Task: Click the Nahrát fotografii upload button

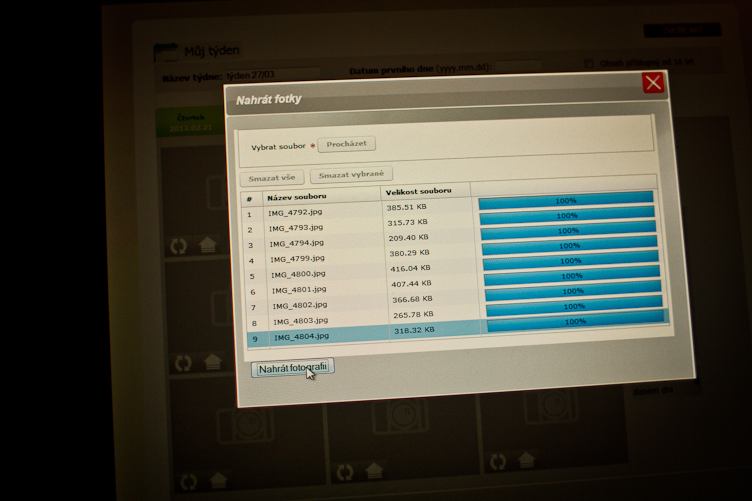Action: pyautogui.click(x=292, y=369)
